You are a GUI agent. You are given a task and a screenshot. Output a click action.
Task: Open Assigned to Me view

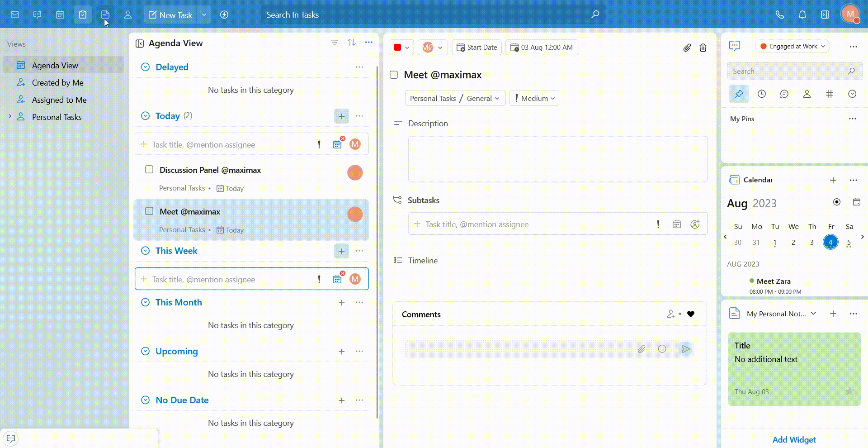pos(59,100)
